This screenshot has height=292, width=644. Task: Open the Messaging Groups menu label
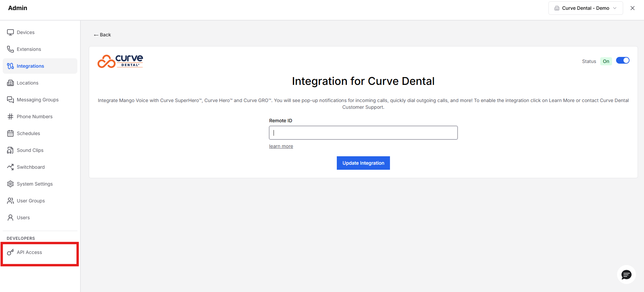coord(38,100)
